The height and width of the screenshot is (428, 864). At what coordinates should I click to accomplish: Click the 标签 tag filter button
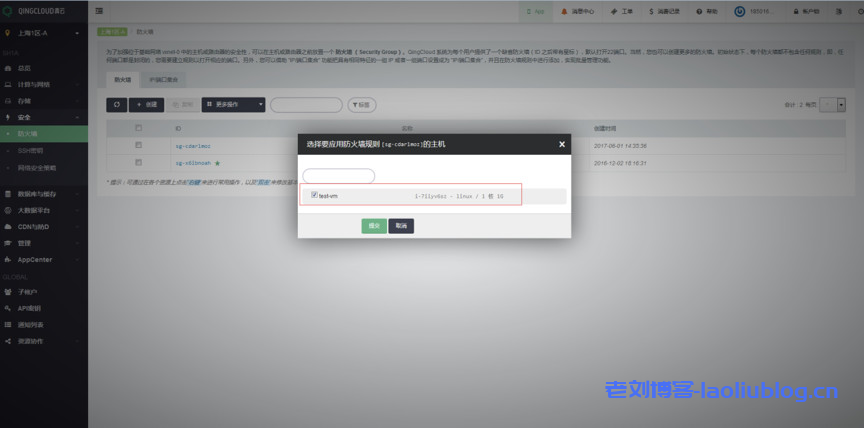point(361,104)
